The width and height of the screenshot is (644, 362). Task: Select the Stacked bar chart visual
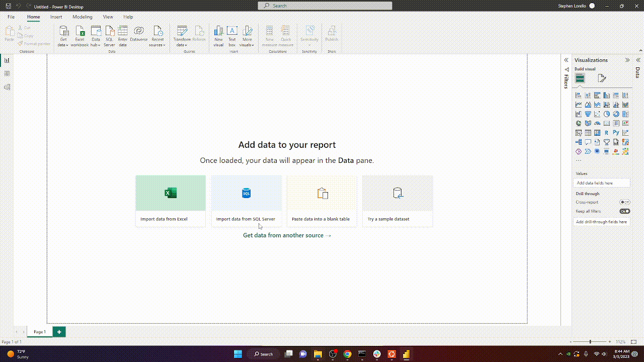tap(579, 96)
